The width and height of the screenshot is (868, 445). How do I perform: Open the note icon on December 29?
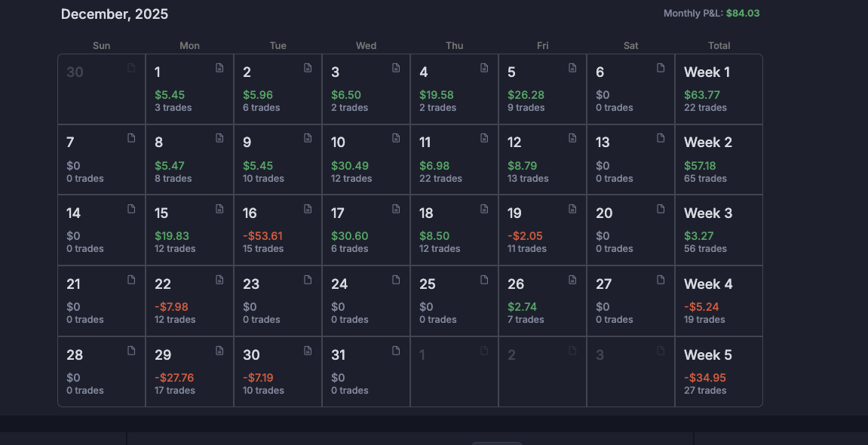(219, 351)
